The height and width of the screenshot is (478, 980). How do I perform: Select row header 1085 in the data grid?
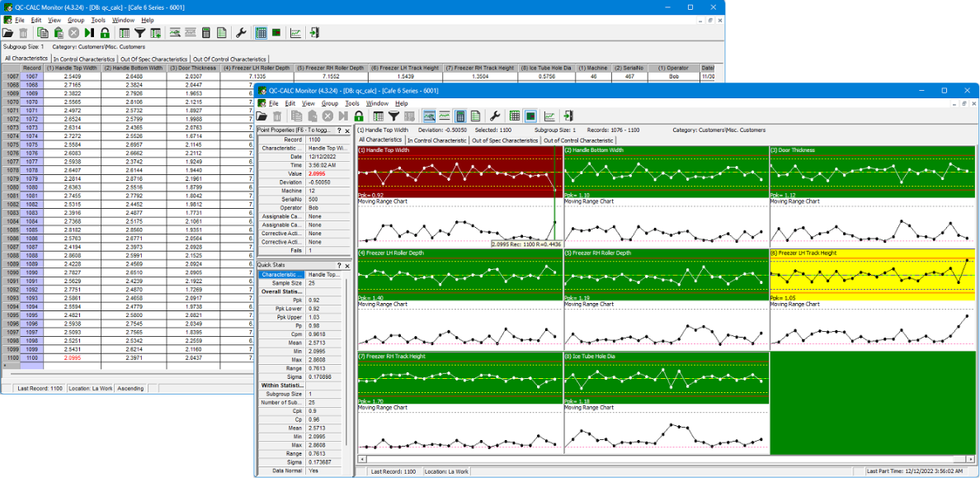coord(11,229)
